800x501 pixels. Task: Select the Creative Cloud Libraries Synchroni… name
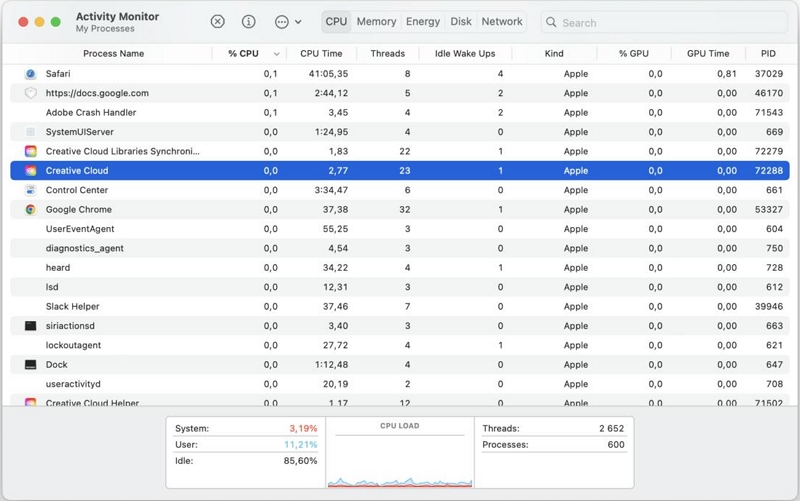pos(122,152)
